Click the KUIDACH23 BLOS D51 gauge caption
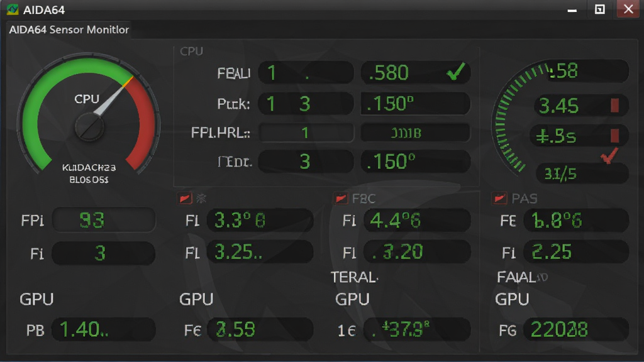 89,173
